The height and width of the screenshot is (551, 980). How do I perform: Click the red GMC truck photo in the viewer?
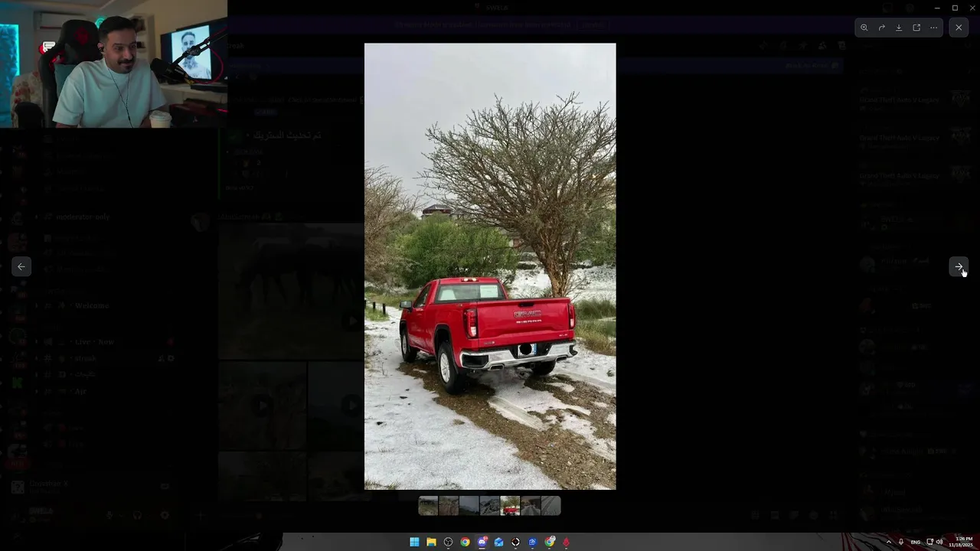490,266
